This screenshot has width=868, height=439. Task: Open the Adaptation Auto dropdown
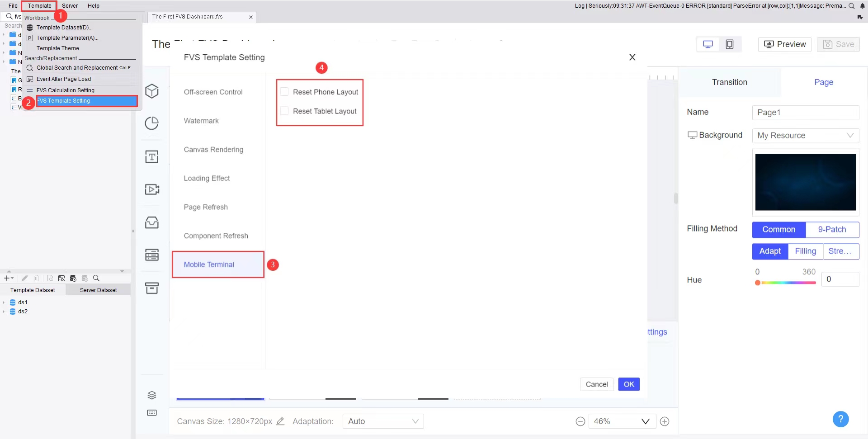tap(383, 421)
